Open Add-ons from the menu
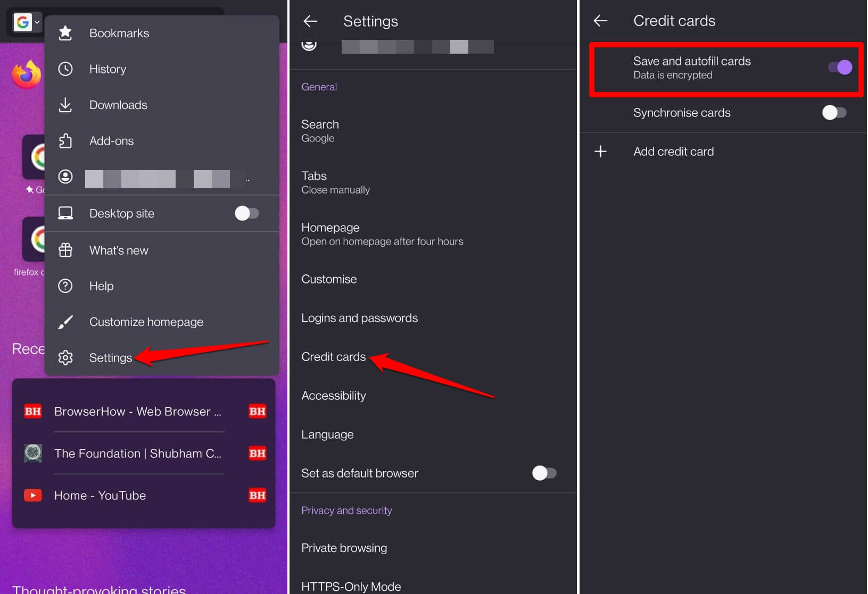 [162, 141]
